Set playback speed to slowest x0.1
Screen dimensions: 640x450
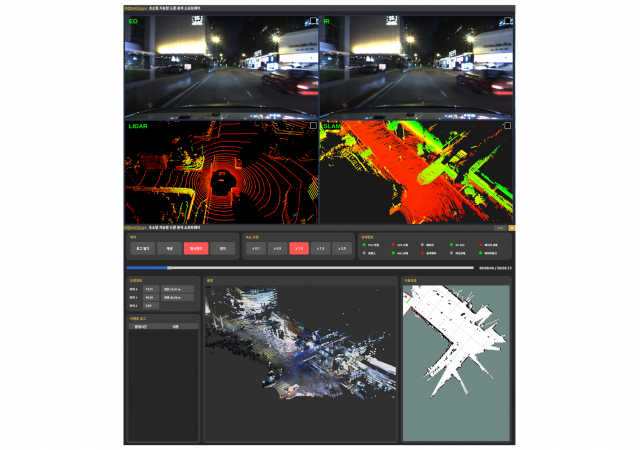(x=255, y=248)
